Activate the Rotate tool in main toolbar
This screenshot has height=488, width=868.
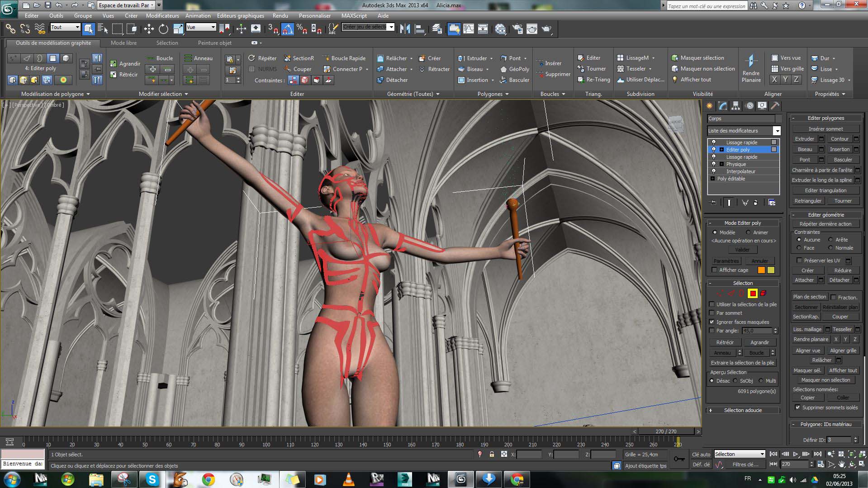(163, 29)
